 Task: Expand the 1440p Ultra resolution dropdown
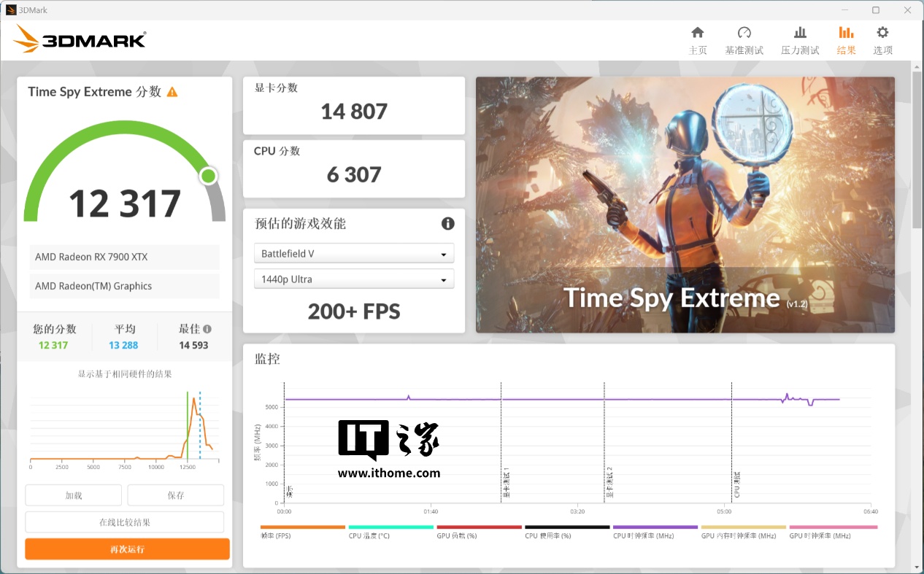[354, 279]
